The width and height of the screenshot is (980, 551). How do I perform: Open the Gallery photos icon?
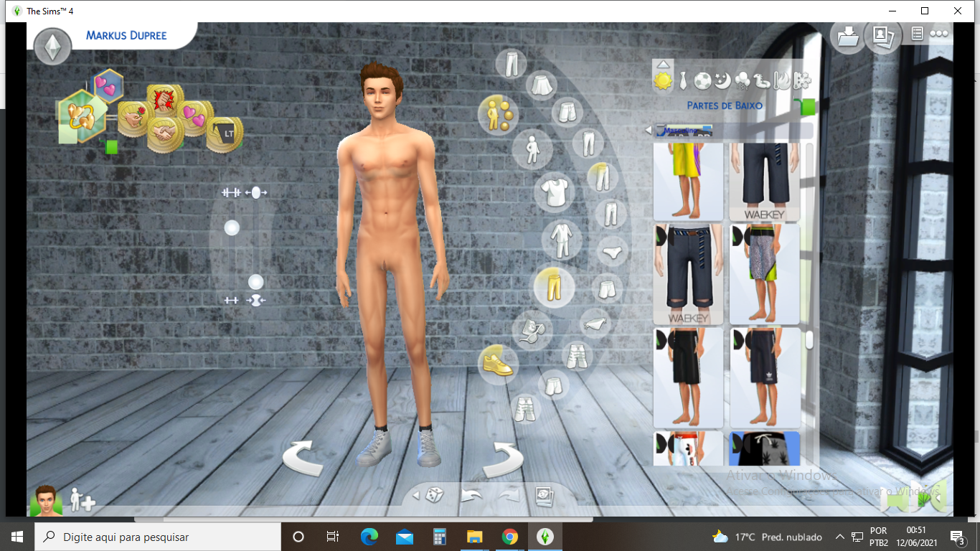883,37
